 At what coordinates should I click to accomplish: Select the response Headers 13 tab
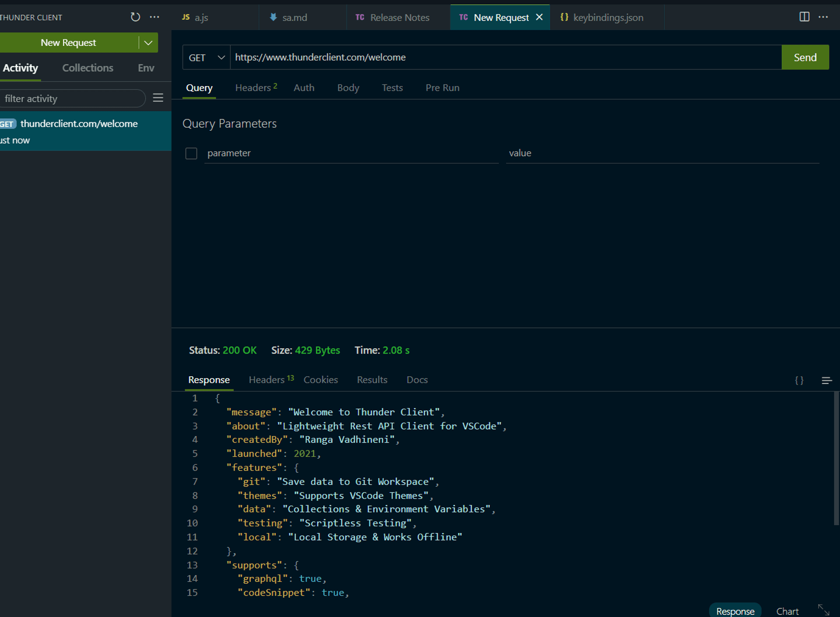point(271,380)
